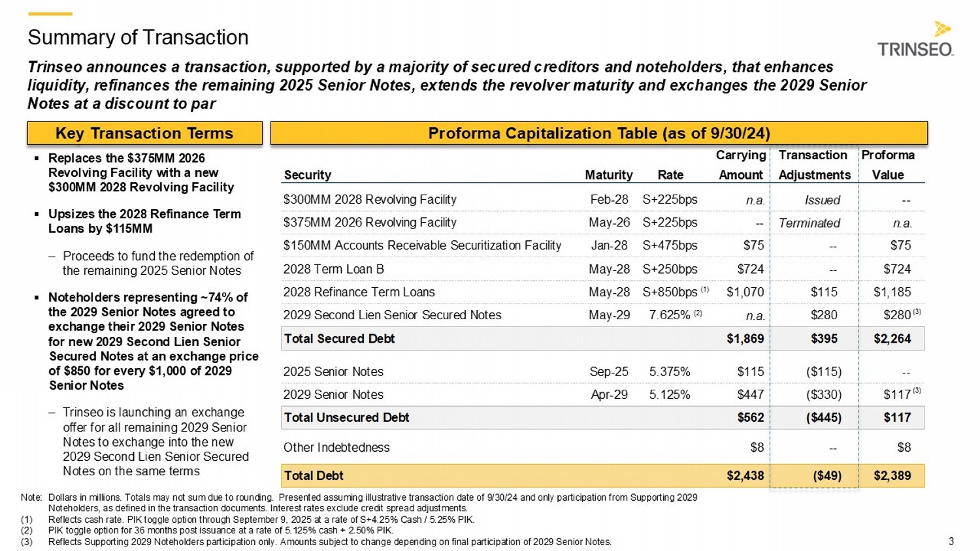This screenshot has width=980, height=551.
Task: Click the Proforma Value column header
Action: (888, 165)
